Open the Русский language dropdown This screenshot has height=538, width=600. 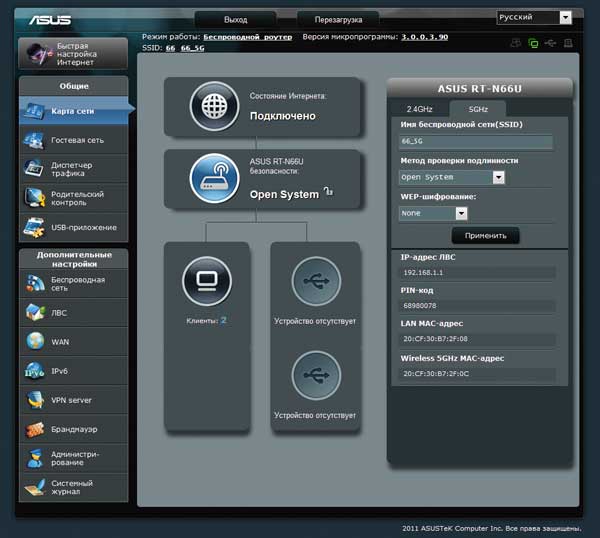pyautogui.click(x=534, y=18)
